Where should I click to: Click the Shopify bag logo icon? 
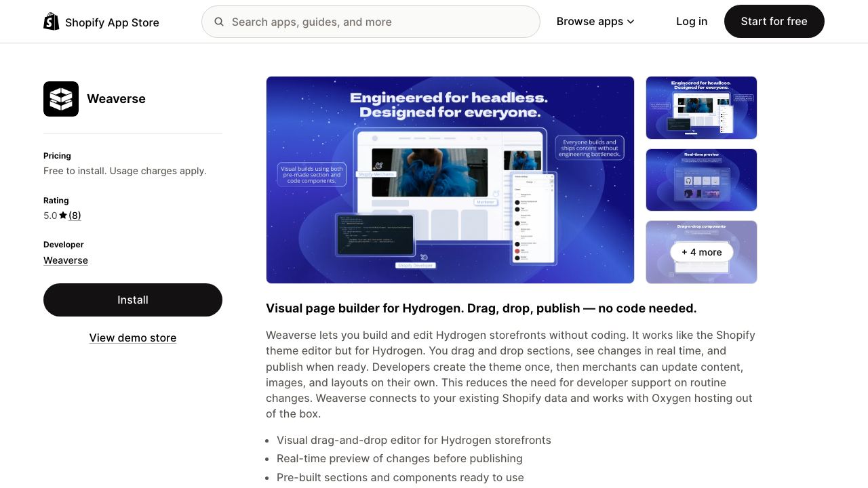[52, 22]
